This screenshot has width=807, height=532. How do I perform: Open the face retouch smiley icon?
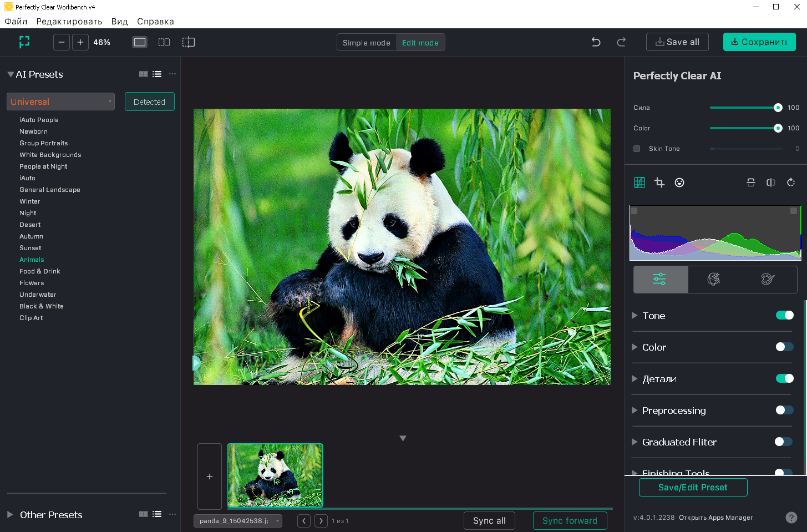(679, 183)
